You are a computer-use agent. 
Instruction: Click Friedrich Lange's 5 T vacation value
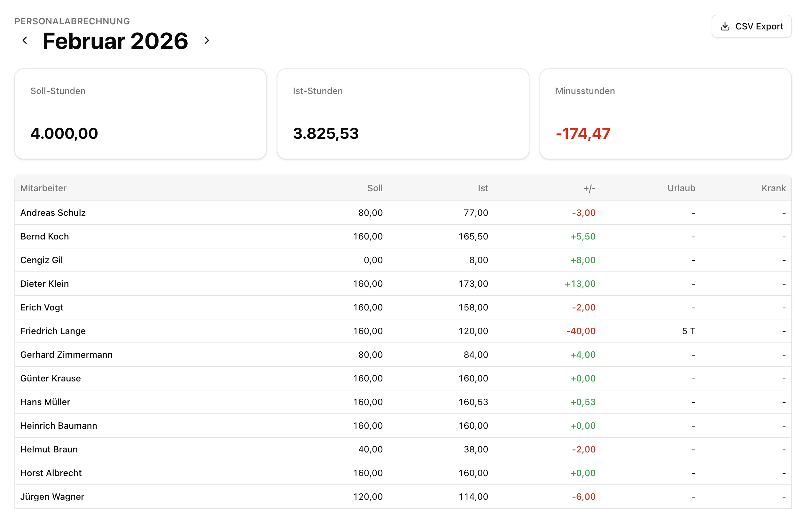[x=688, y=331]
